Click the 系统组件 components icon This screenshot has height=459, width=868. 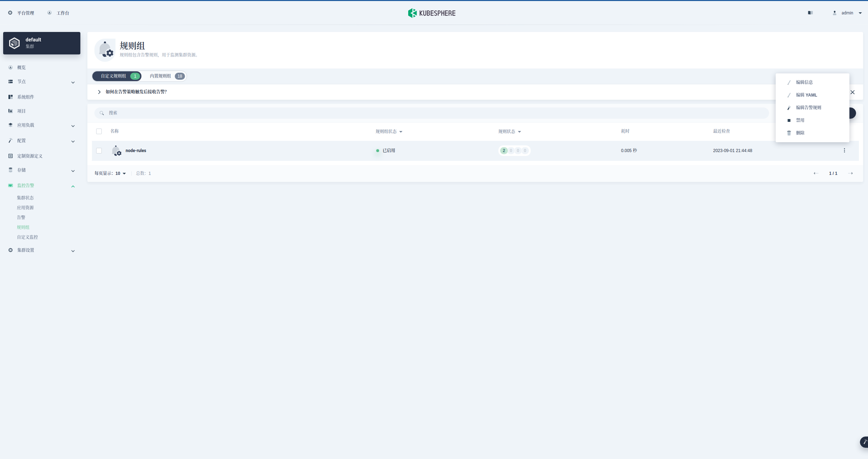coord(11,97)
